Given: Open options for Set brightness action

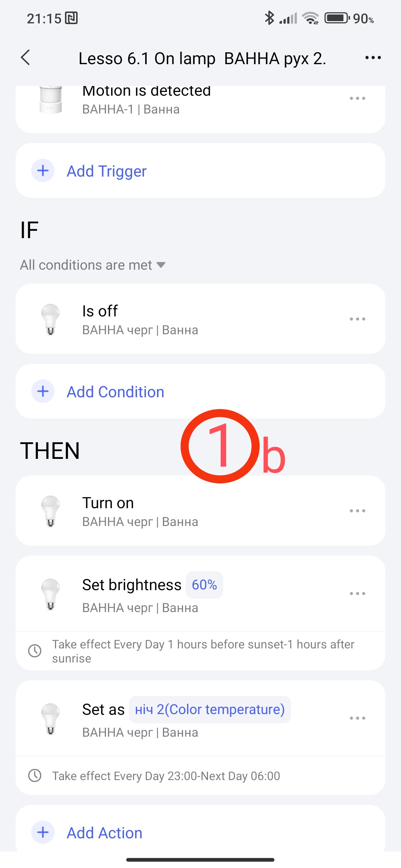Looking at the screenshot, I should [357, 594].
